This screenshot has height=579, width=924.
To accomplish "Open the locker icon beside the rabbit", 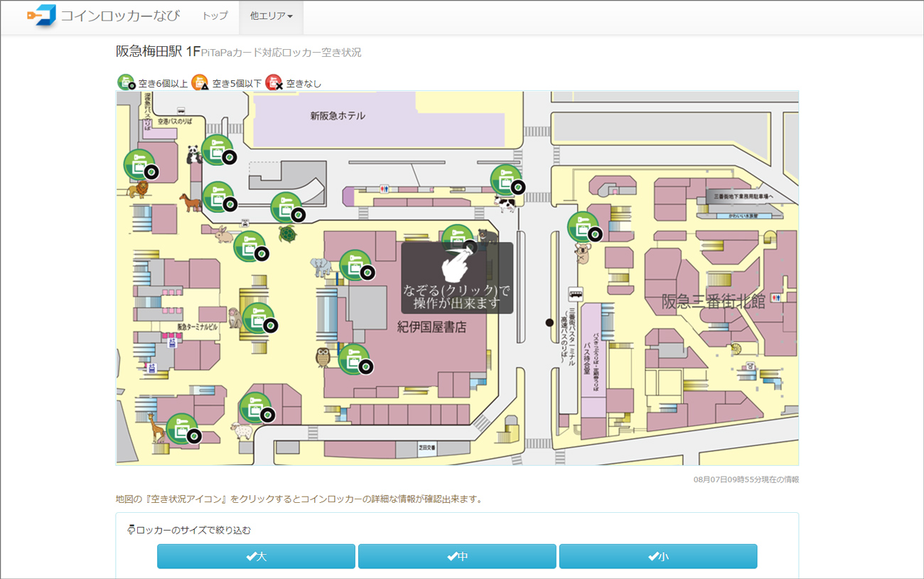I will pyautogui.click(x=250, y=248).
